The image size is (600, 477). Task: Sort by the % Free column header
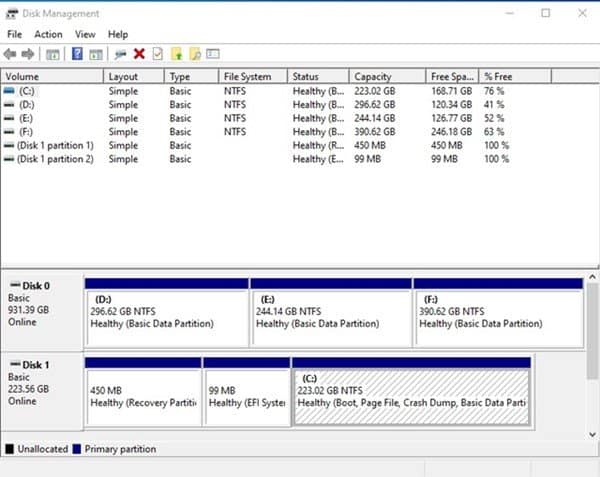click(515, 77)
